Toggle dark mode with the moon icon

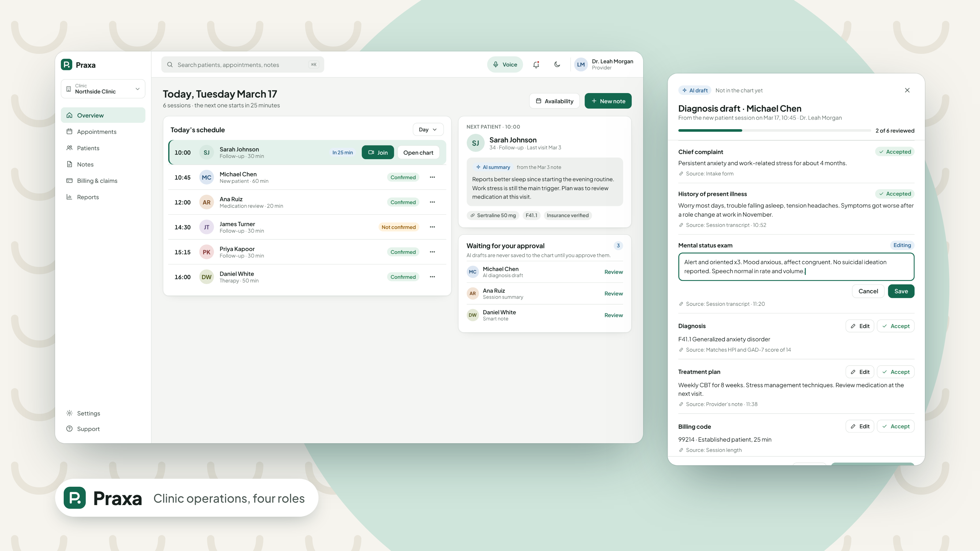pyautogui.click(x=557, y=65)
